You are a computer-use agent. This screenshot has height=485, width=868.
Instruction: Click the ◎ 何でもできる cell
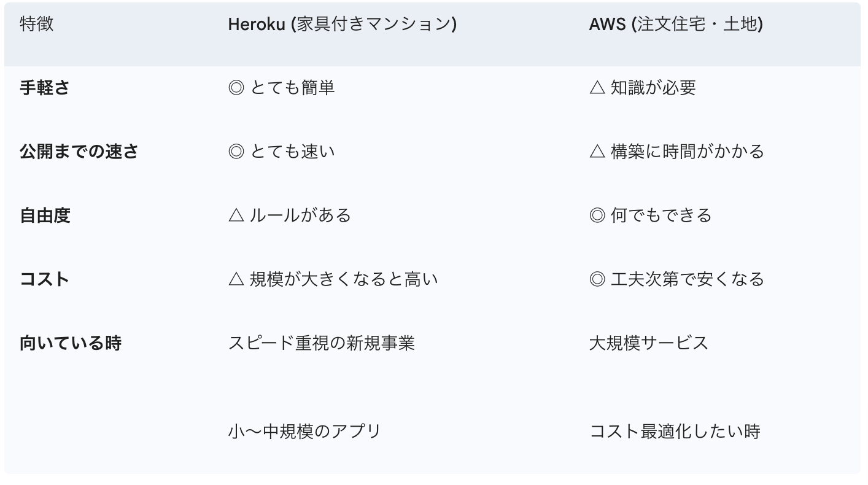click(650, 215)
